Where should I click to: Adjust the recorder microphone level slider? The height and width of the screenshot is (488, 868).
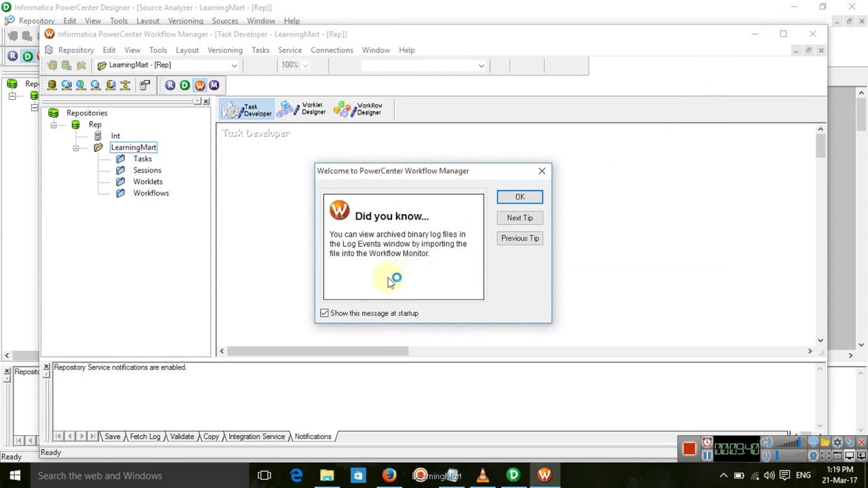[x=791, y=455]
